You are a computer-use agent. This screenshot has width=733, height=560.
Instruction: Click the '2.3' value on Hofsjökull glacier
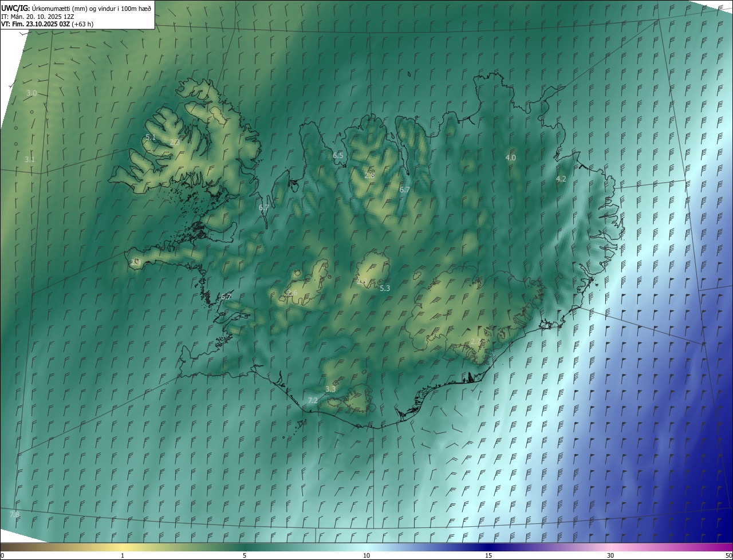362,281
